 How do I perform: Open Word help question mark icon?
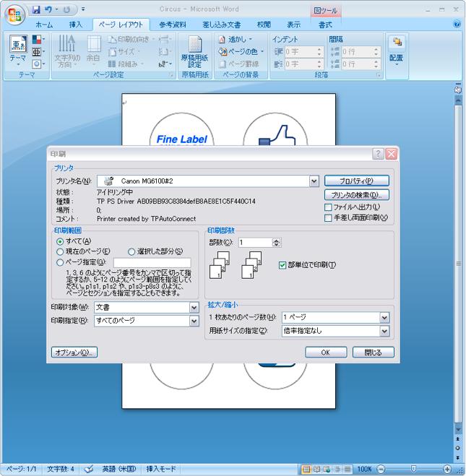click(x=457, y=25)
